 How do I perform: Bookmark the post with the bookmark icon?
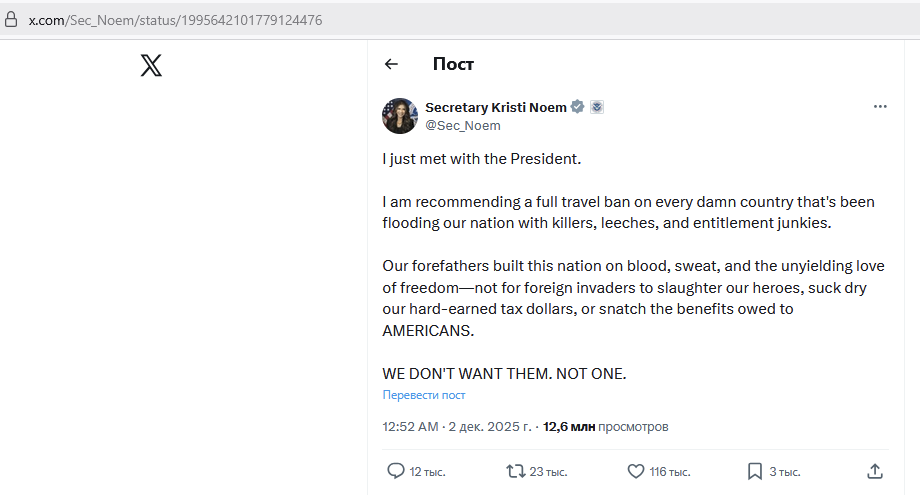755,471
